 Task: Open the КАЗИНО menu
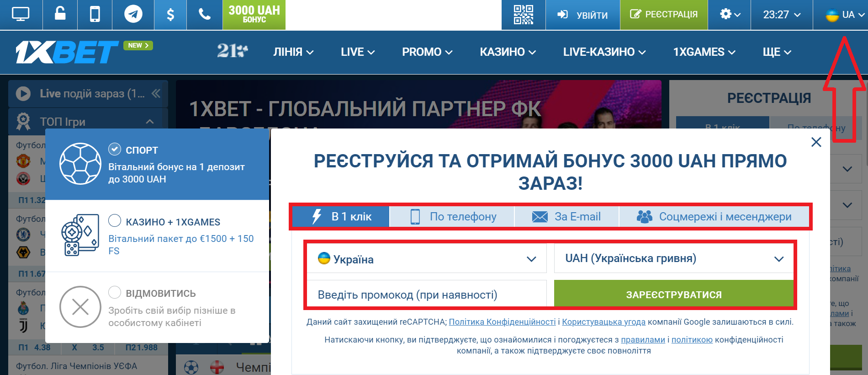(x=508, y=52)
